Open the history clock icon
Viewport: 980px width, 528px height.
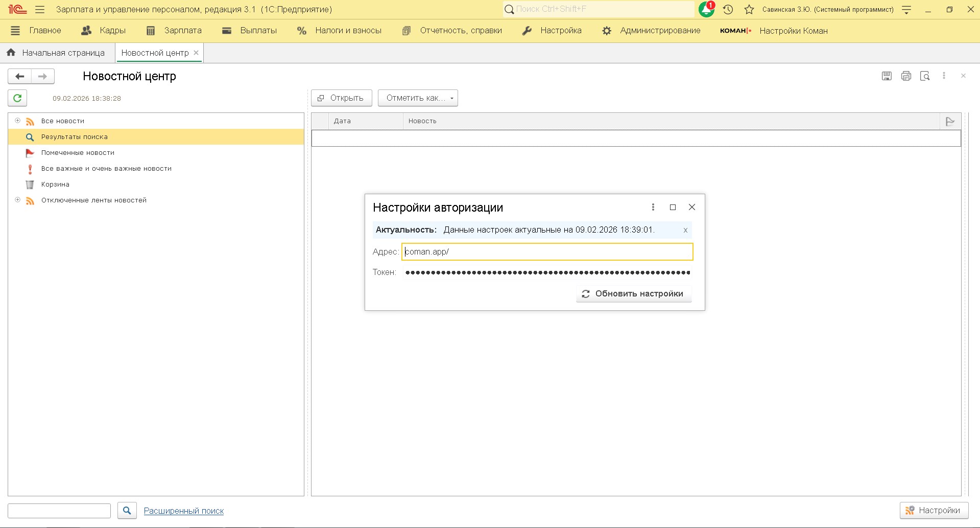pyautogui.click(x=728, y=9)
